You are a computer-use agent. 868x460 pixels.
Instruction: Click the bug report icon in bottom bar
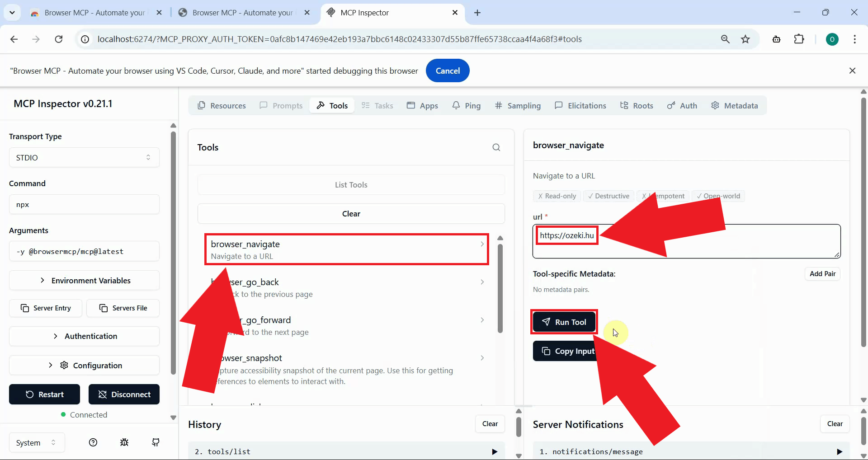(x=124, y=442)
